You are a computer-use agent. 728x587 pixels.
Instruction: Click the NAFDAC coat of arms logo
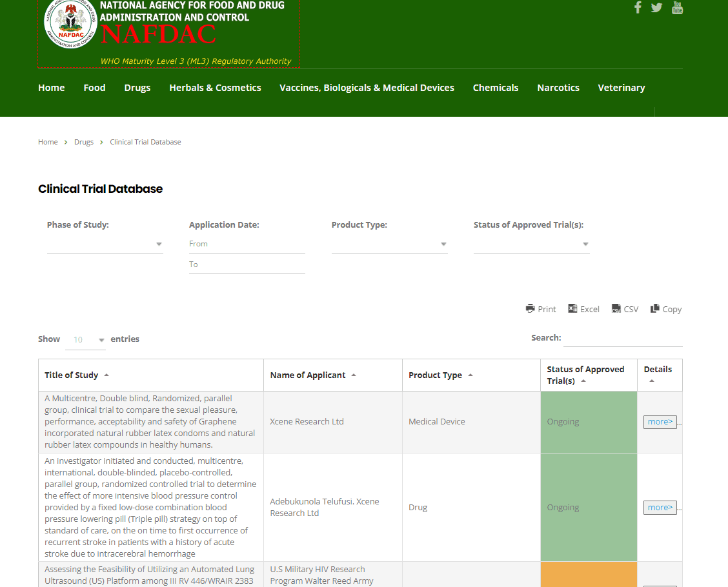70,23
